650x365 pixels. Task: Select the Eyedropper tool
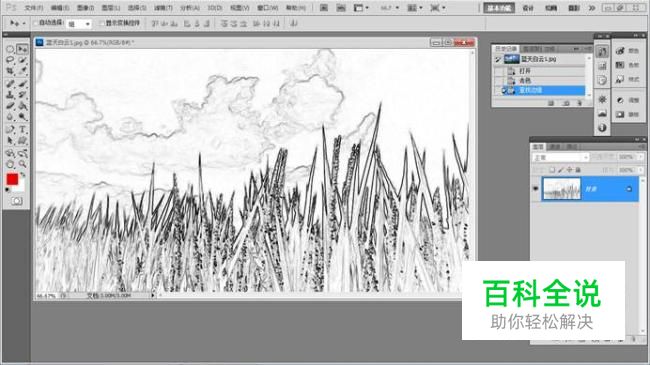click(22, 71)
